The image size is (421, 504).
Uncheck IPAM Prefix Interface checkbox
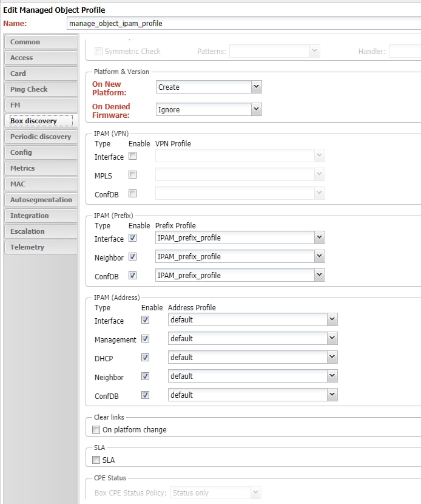(132, 238)
